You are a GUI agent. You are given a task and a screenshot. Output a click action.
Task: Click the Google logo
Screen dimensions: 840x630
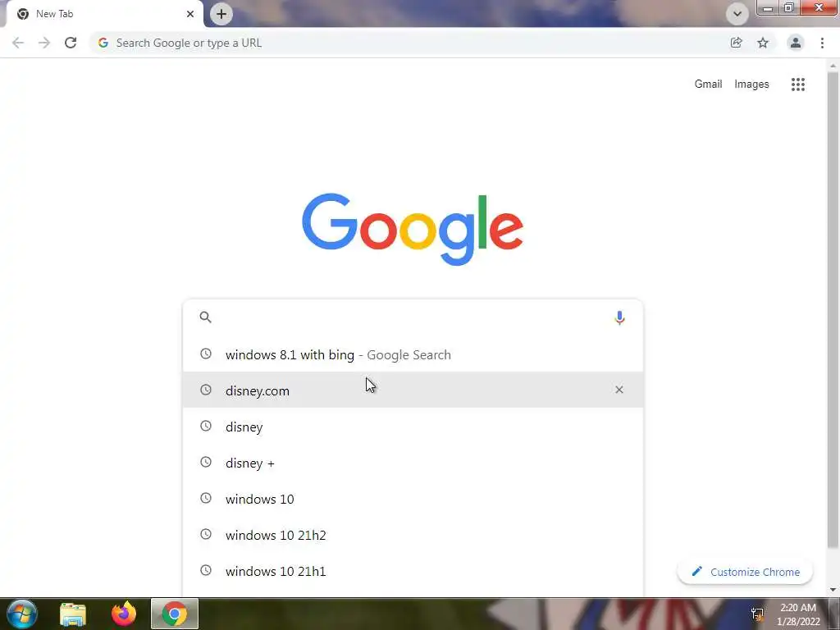coord(413,229)
